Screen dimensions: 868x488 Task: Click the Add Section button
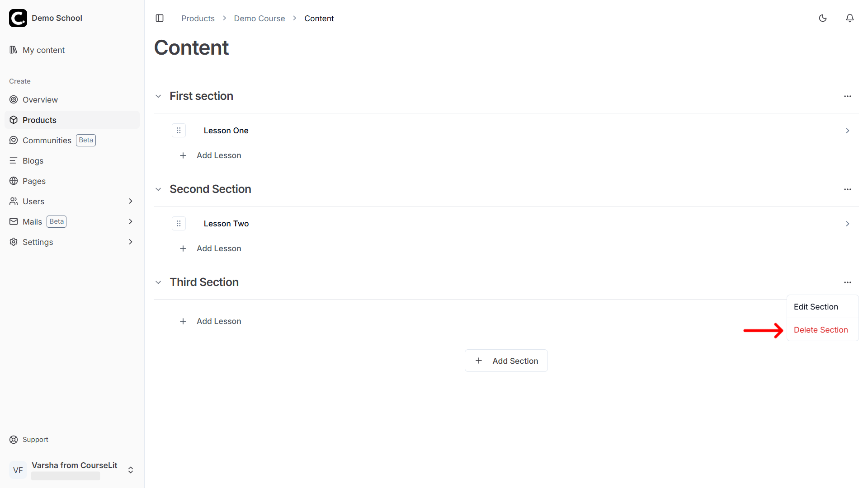pyautogui.click(x=506, y=361)
